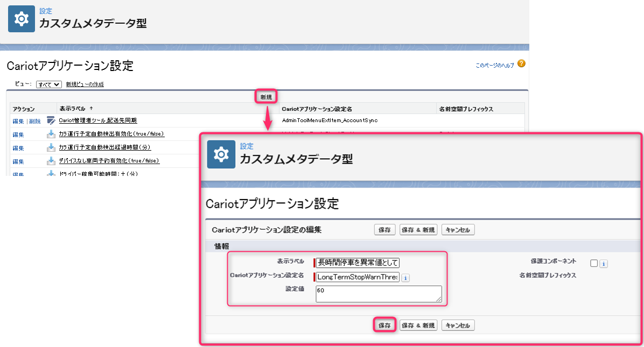The width and height of the screenshot is (644, 347).
Task: Click 編集 for カラ運行予定自動検出有効化(true/false) row
Action: [18, 134]
